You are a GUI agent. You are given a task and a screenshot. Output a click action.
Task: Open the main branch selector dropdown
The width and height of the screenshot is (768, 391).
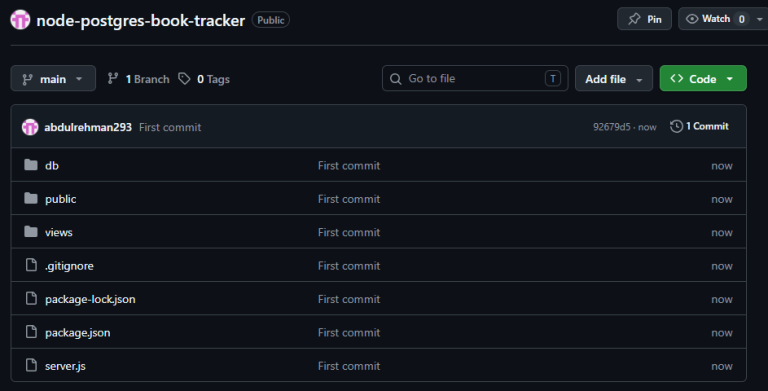(53, 78)
